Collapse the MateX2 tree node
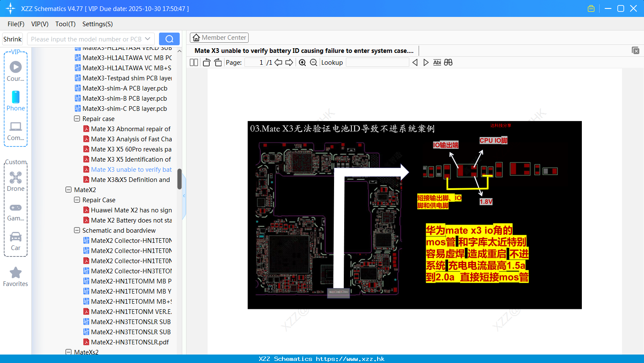 pyautogui.click(x=69, y=190)
